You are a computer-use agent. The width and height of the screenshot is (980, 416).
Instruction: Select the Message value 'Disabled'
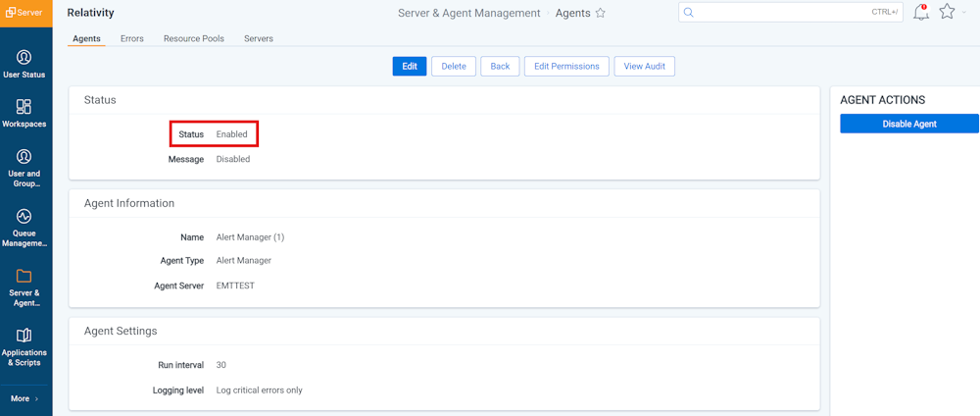pyautogui.click(x=233, y=160)
